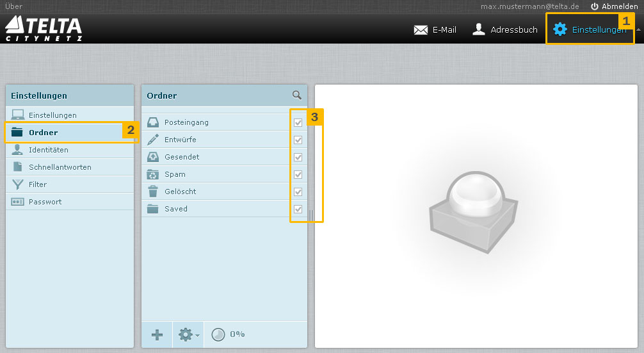Click the key card icon beside Passwort
Screen dimensions: 644x353
[17, 202]
